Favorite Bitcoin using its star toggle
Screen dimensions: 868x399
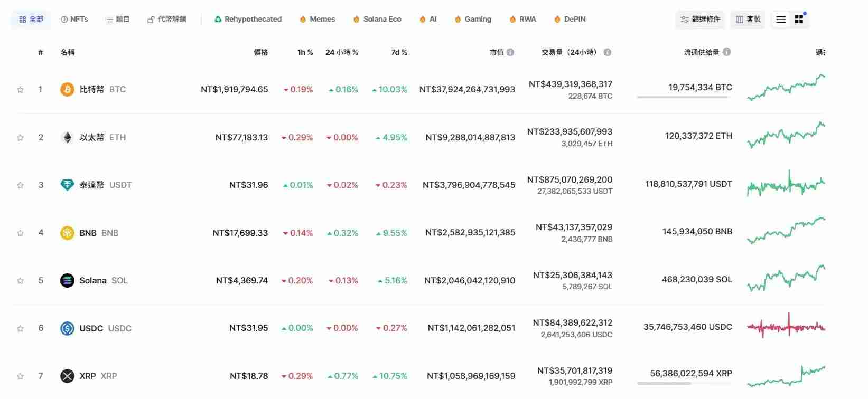(x=20, y=89)
